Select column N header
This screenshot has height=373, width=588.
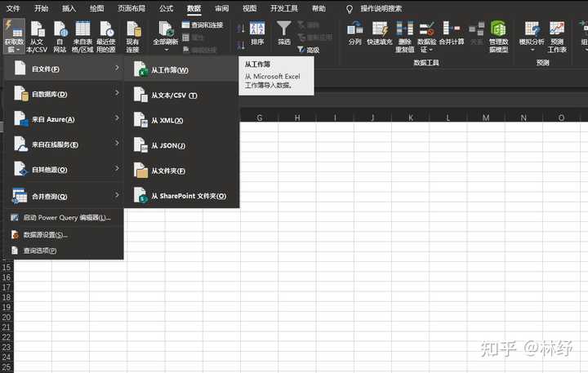(x=523, y=118)
